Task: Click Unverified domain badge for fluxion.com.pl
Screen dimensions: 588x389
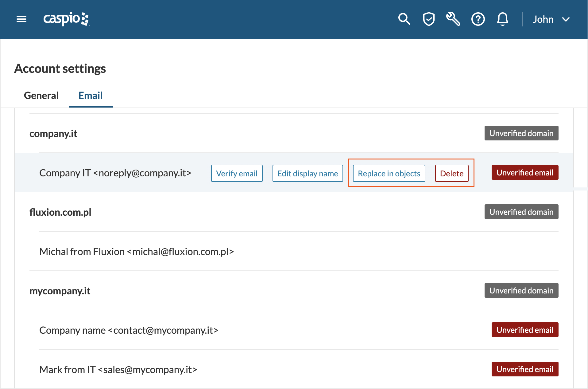Action: (521, 212)
